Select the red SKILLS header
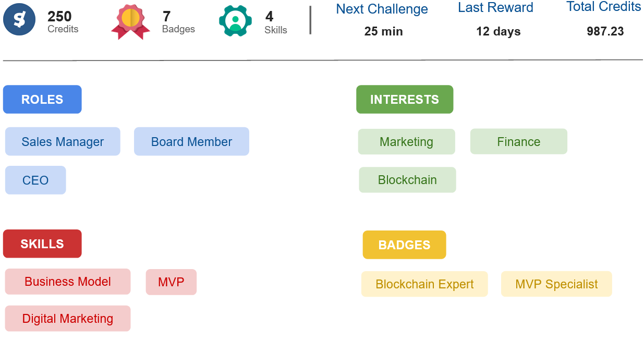Viewport: 644px width, 340px height. click(x=42, y=244)
